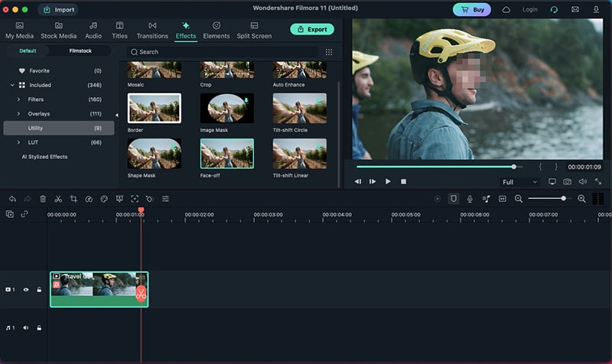This screenshot has width=612, height=364.
Task: Click add track icon above timeline
Action: point(10,214)
